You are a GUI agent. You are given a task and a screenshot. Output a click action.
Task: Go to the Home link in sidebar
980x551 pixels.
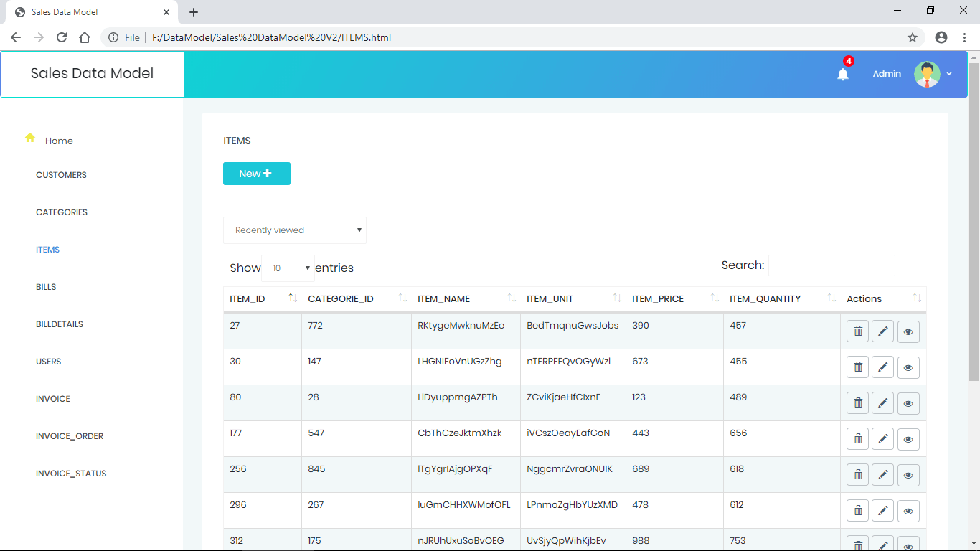point(59,141)
